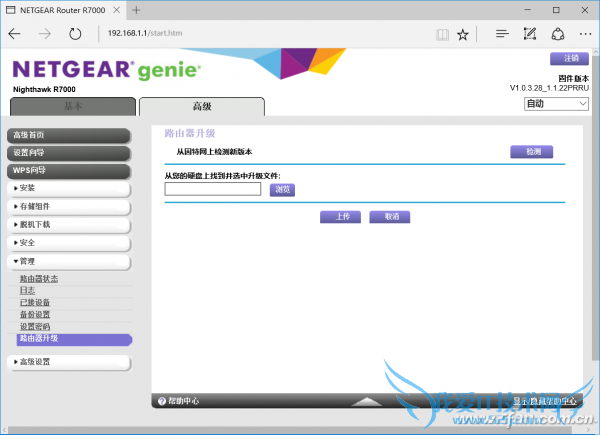Viewport: 600px width, 435px height.
Task: Click the 浏览 browse button
Action: (x=282, y=190)
